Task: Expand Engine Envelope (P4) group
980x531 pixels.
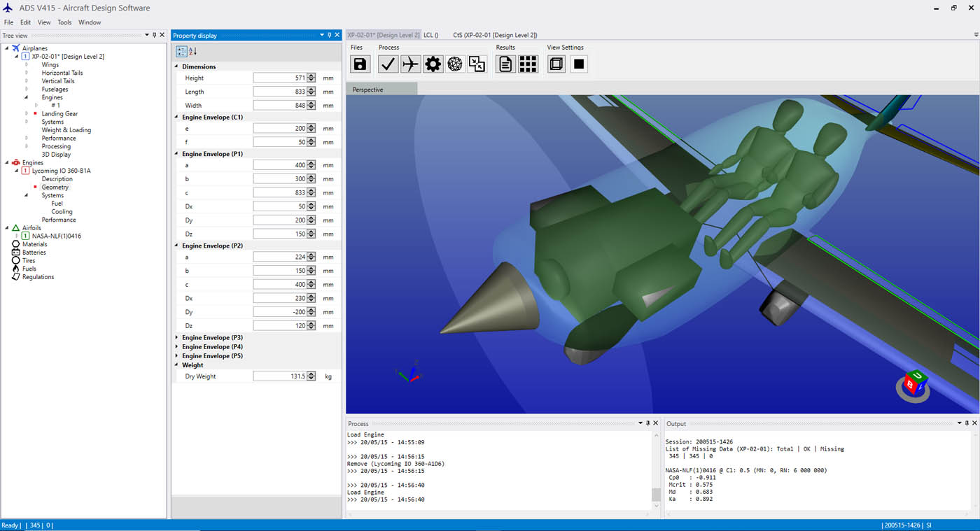Action: coord(176,347)
